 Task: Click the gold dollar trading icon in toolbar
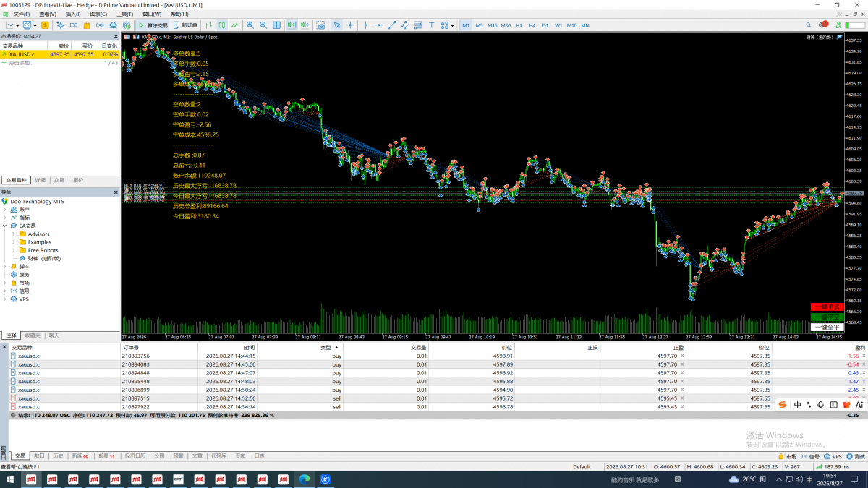pos(45,25)
